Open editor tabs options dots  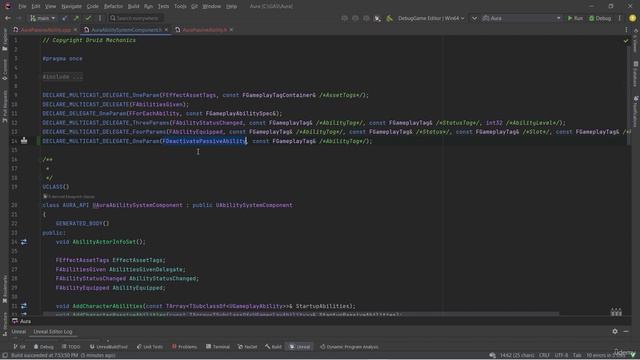(626, 30)
